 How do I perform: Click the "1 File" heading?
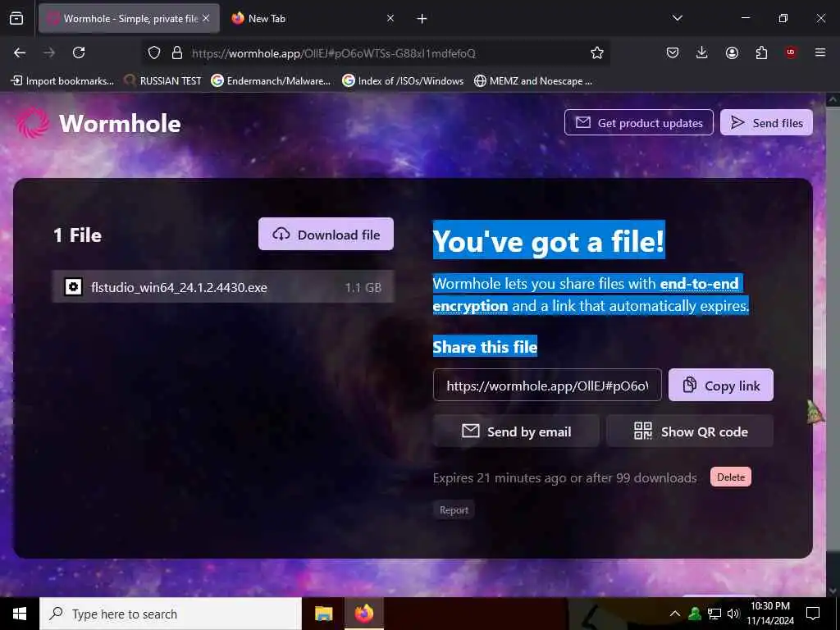pyautogui.click(x=77, y=235)
